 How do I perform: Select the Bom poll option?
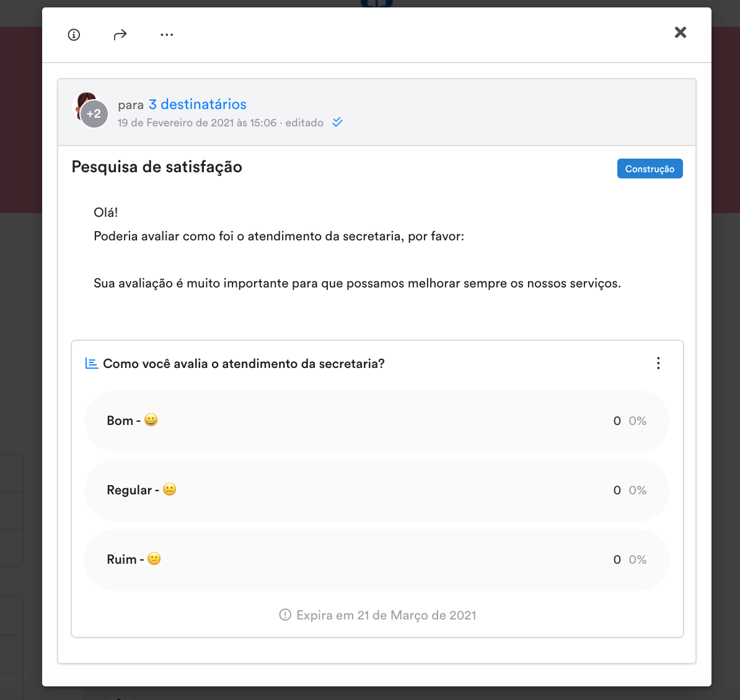pyautogui.click(x=377, y=421)
